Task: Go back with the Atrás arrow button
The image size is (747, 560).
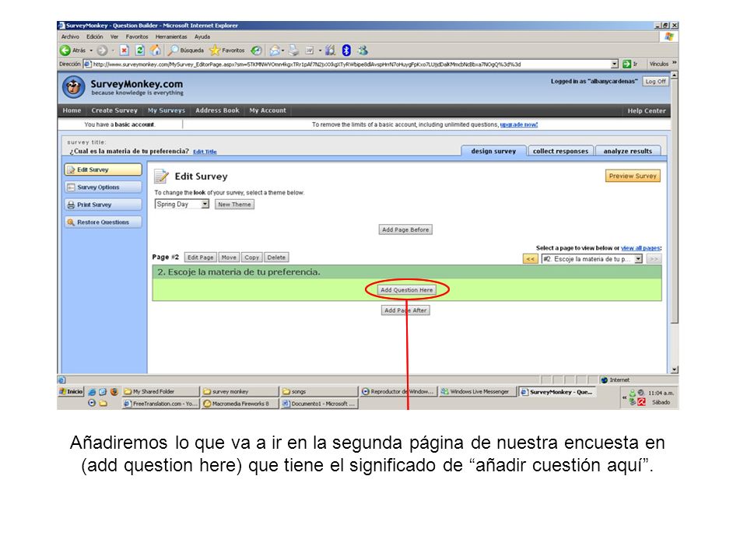Action: [72, 50]
